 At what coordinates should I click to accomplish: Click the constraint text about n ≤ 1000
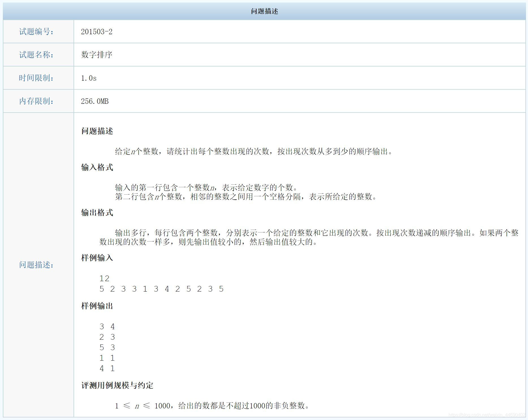pyautogui.click(x=212, y=406)
